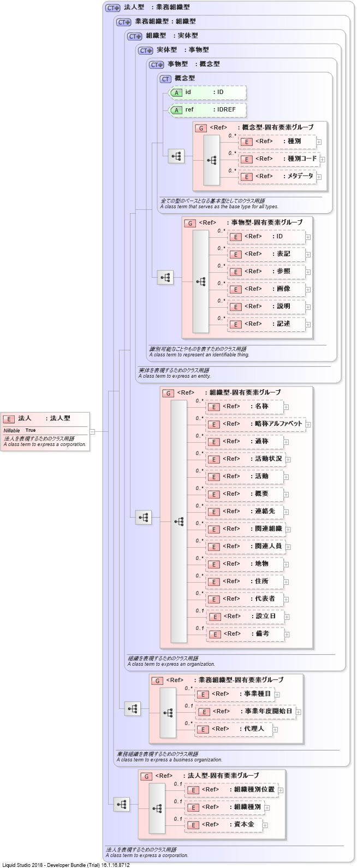Expand the メタデータ element reference
The height and width of the screenshot is (868, 357).
point(319,177)
